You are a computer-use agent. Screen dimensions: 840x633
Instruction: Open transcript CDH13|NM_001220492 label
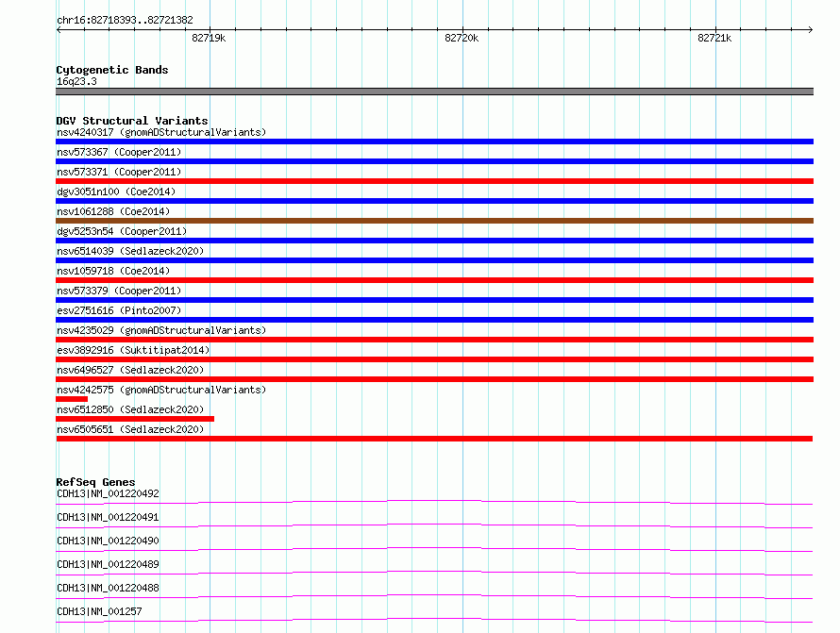pos(108,493)
